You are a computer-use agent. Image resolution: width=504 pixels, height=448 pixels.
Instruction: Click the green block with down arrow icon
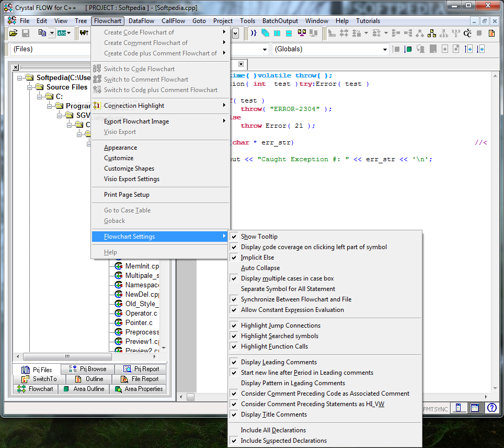(408, 49)
